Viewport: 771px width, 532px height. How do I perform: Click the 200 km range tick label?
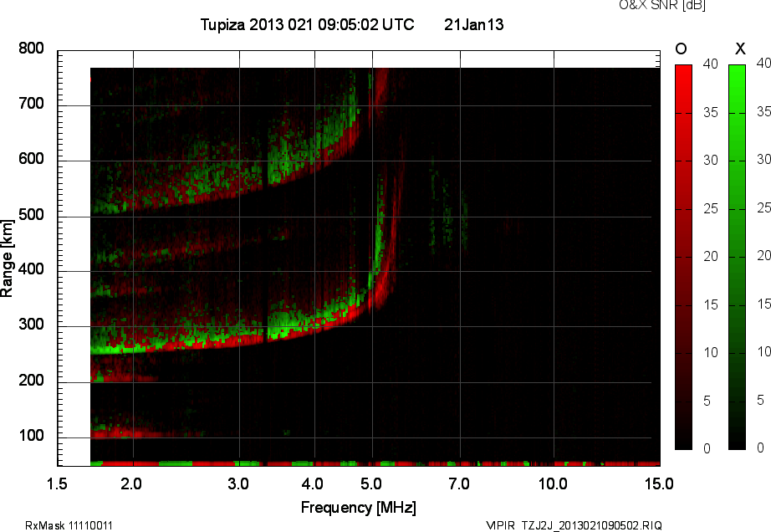(31, 381)
